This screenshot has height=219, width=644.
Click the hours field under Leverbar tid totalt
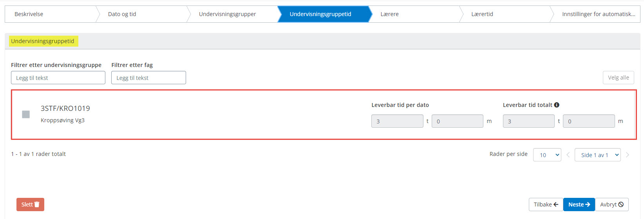[529, 121]
